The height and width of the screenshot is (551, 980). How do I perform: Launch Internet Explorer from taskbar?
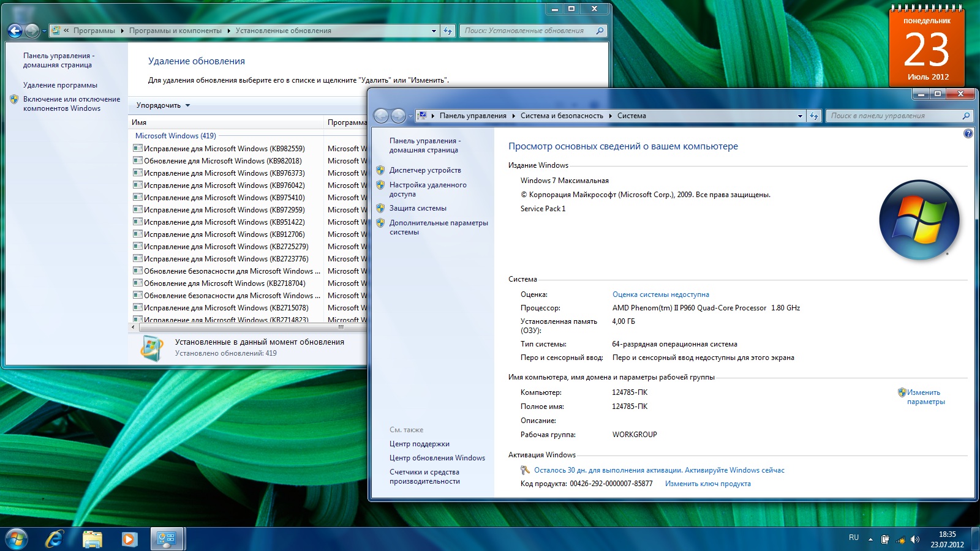(55, 539)
